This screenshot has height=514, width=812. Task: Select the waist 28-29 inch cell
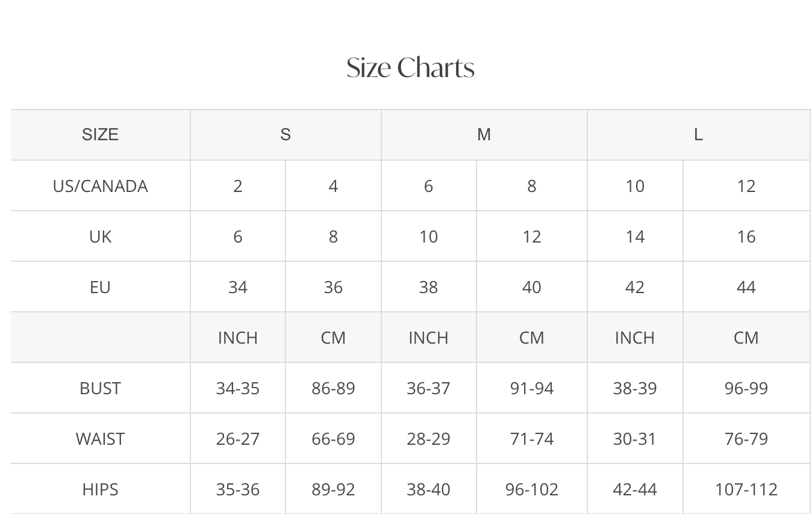pyautogui.click(x=428, y=439)
